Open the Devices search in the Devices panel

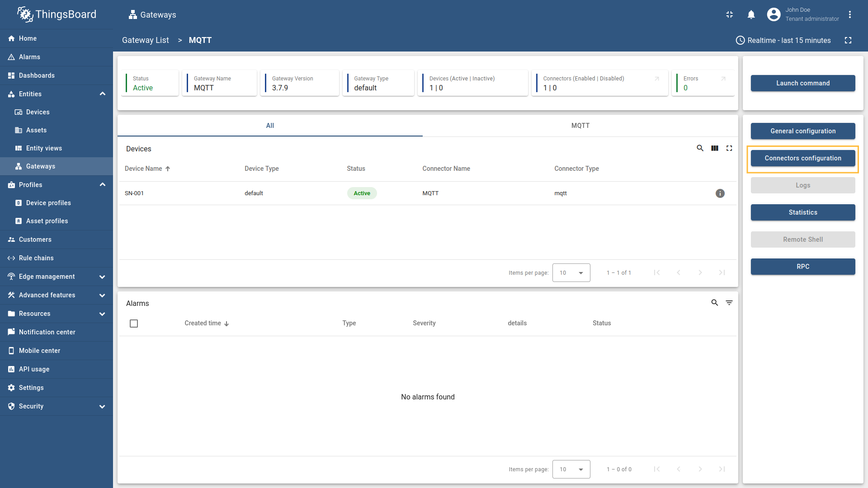700,148
